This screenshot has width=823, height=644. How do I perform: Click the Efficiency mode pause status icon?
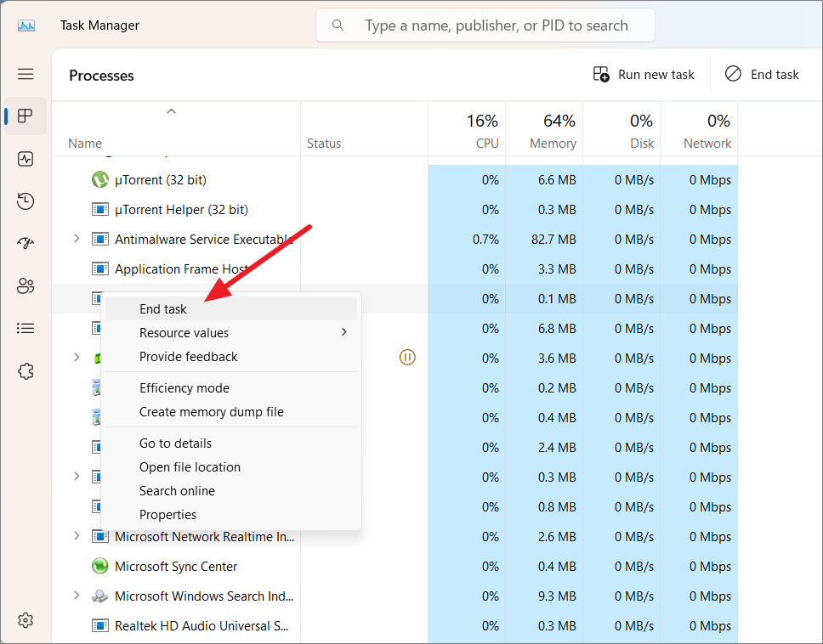(407, 358)
